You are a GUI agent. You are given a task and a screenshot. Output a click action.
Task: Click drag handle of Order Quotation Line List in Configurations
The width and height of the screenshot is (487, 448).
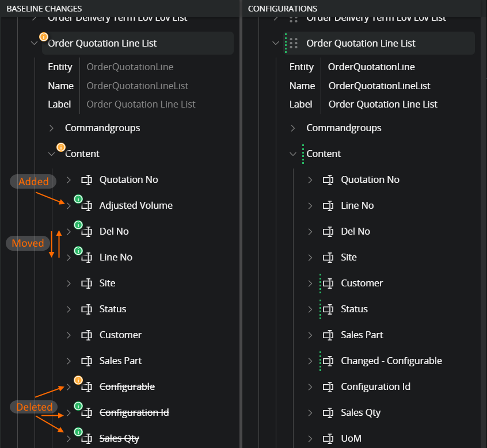tap(294, 43)
